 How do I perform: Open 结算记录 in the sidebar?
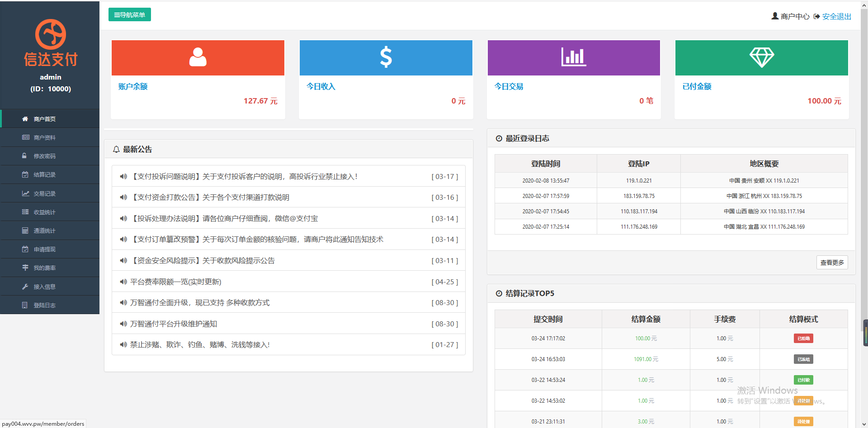pyautogui.click(x=50, y=174)
